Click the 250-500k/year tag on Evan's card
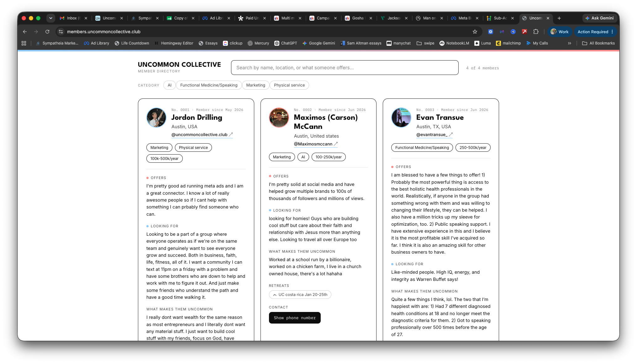Screen dimensions: 637x364 coord(473,148)
